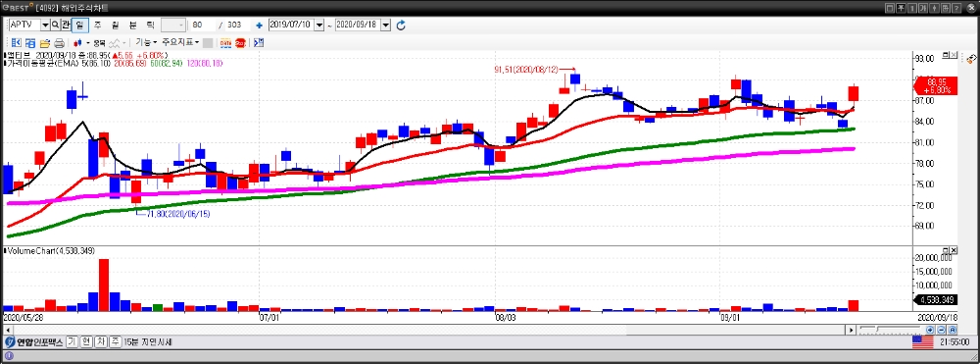This screenshot has height=364, width=980.
Task: Click the blue plus icon
Action: (259, 26)
